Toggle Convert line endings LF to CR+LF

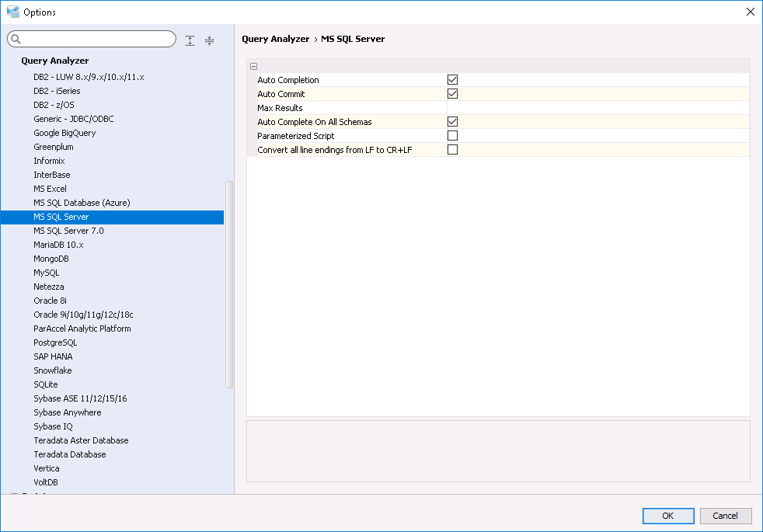pyautogui.click(x=452, y=150)
